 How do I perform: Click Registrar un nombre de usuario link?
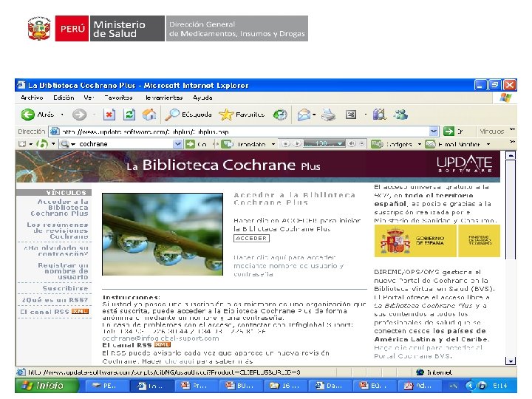[x=63, y=270]
